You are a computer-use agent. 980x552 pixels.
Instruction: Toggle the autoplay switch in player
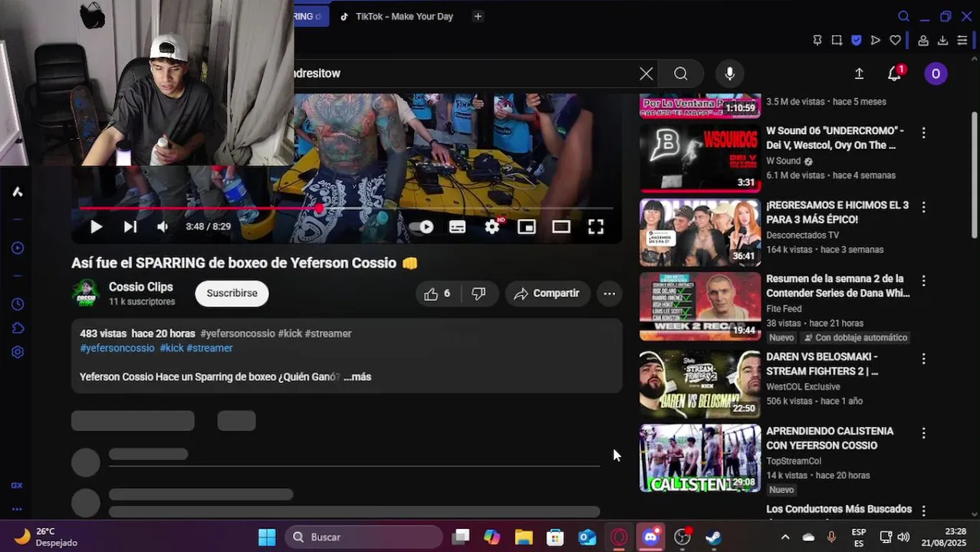point(422,227)
